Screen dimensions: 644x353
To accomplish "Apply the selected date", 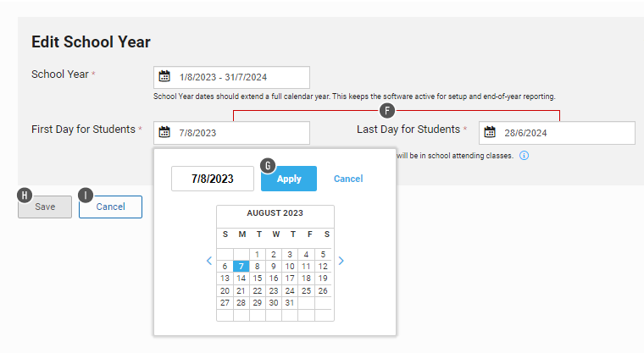I will click(289, 179).
